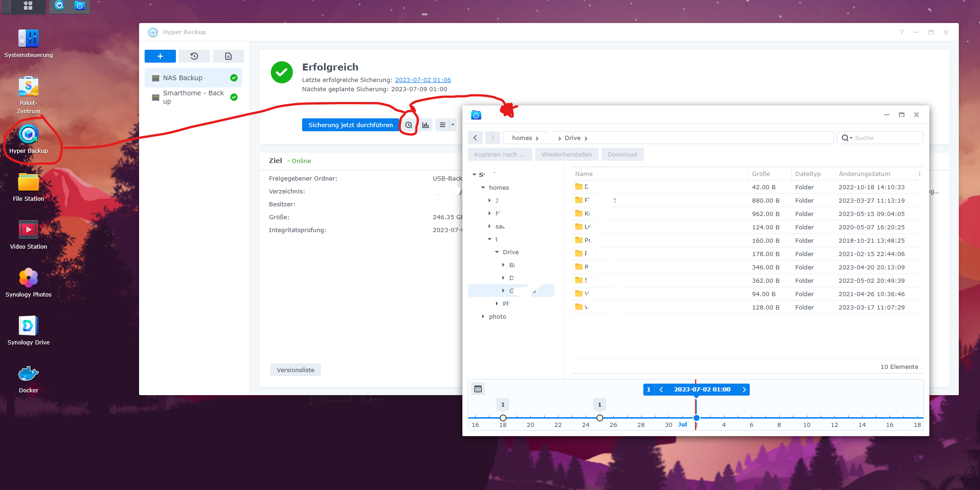The image size is (980, 490).
Task: Select folder row sized 42.00 B
Action: [x=747, y=187]
